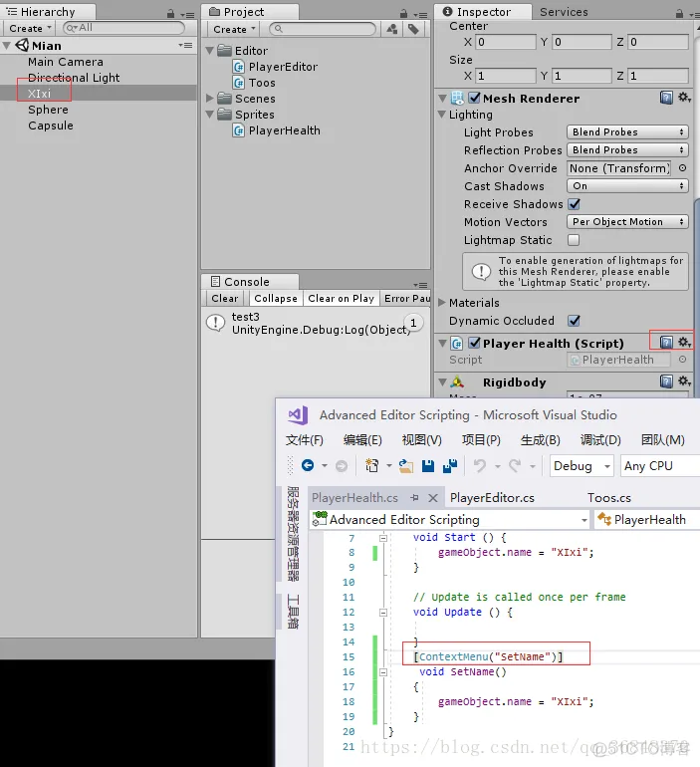This screenshot has height=767, width=700.
Task: Toggle Mesh Renderer enabled checkbox
Action: [474, 98]
